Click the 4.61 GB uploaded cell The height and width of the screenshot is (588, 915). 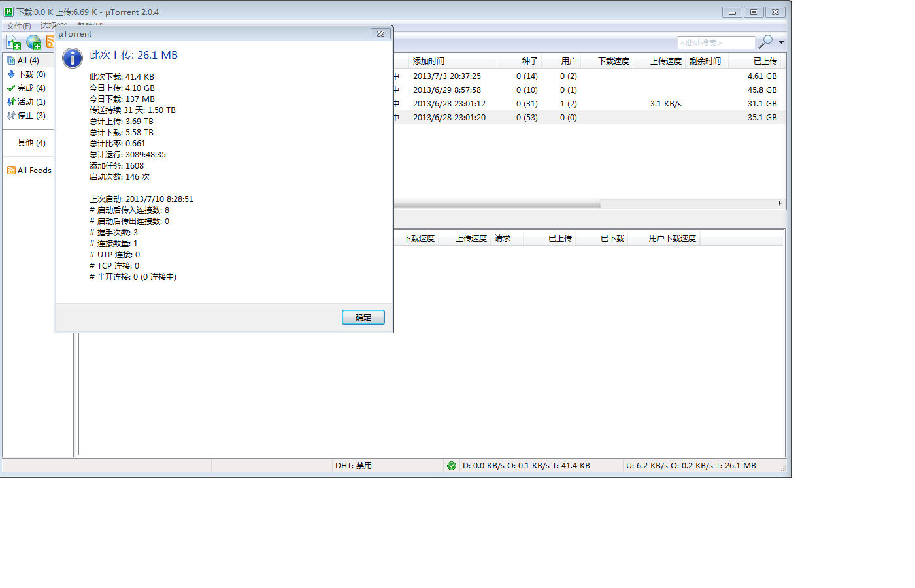tap(762, 76)
